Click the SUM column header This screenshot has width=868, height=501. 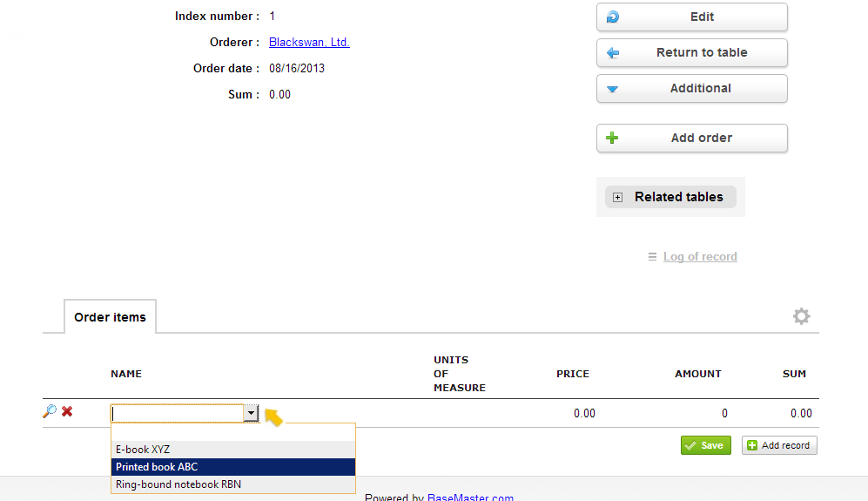(794, 374)
